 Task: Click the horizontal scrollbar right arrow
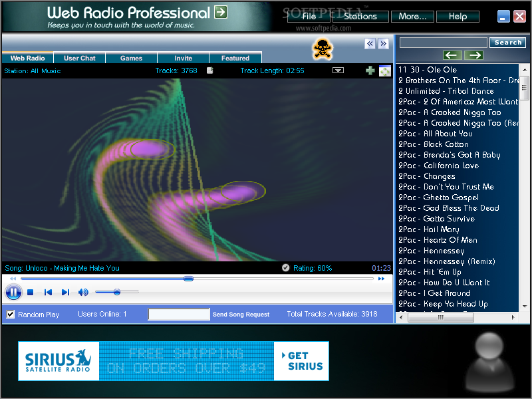coord(513,317)
